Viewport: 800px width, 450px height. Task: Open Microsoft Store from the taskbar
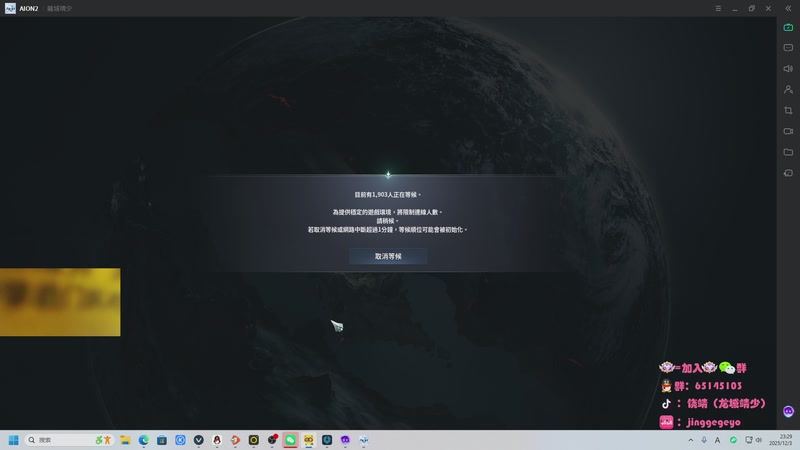162,440
